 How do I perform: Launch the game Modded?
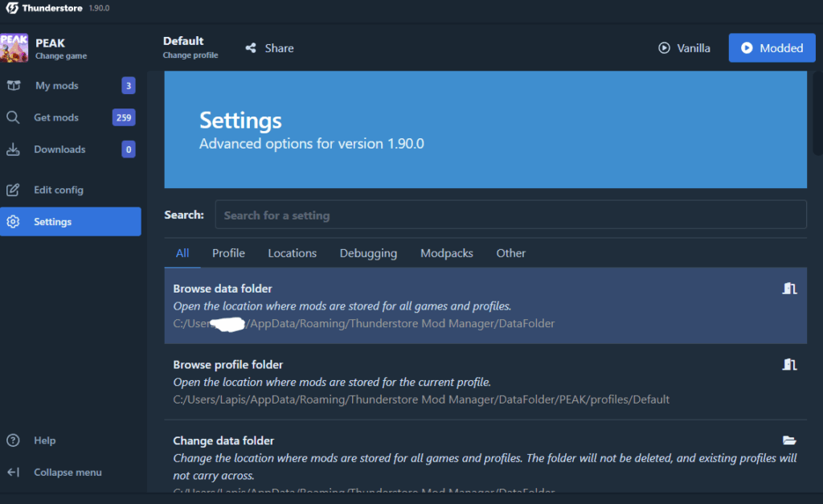(x=772, y=47)
